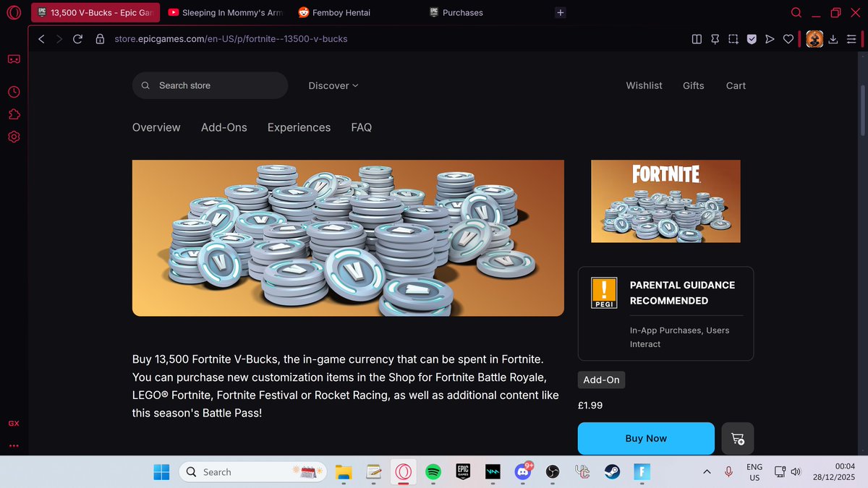Open the V-Bucks coins hero image

(x=348, y=238)
